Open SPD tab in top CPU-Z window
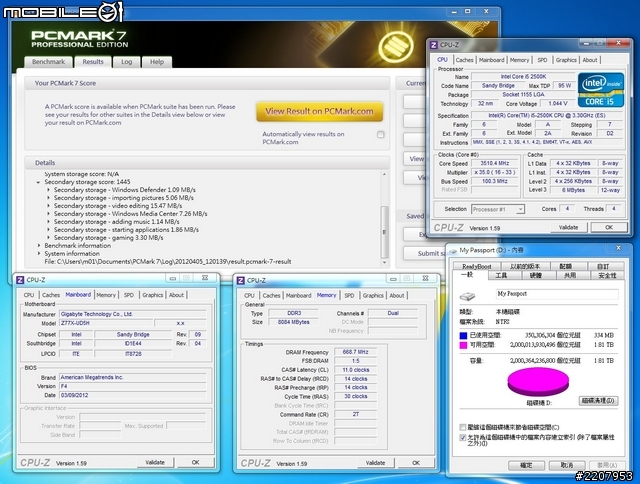 click(x=542, y=60)
